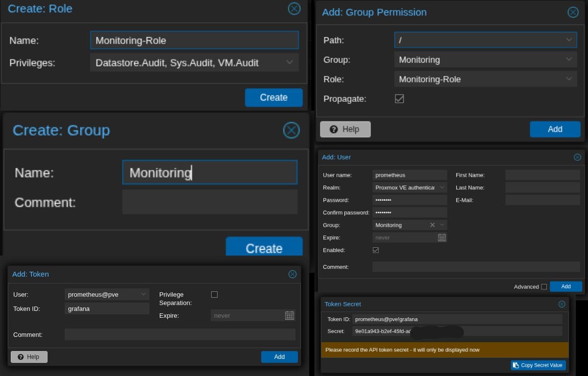The height and width of the screenshot is (376, 588).
Task: Toggle the Enabled checkbox in Add: User
Action: 376,250
